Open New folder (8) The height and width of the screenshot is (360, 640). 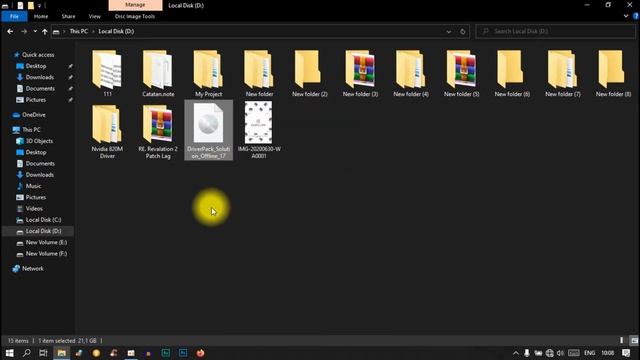pyautogui.click(x=613, y=73)
